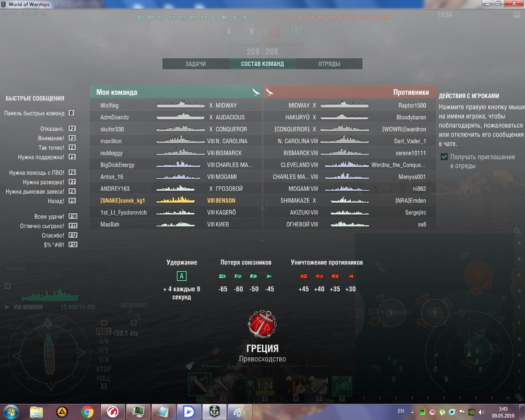Screen dimensions: 525x420
Task: Select enemy player [NRA]Emden
Action: pos(411,201)
